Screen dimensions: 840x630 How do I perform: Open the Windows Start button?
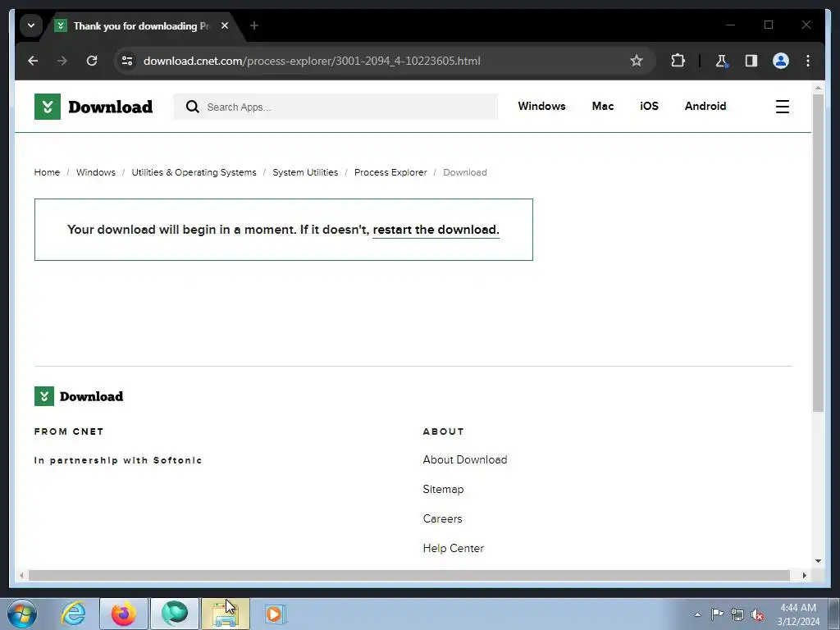[x=22, y=614]
